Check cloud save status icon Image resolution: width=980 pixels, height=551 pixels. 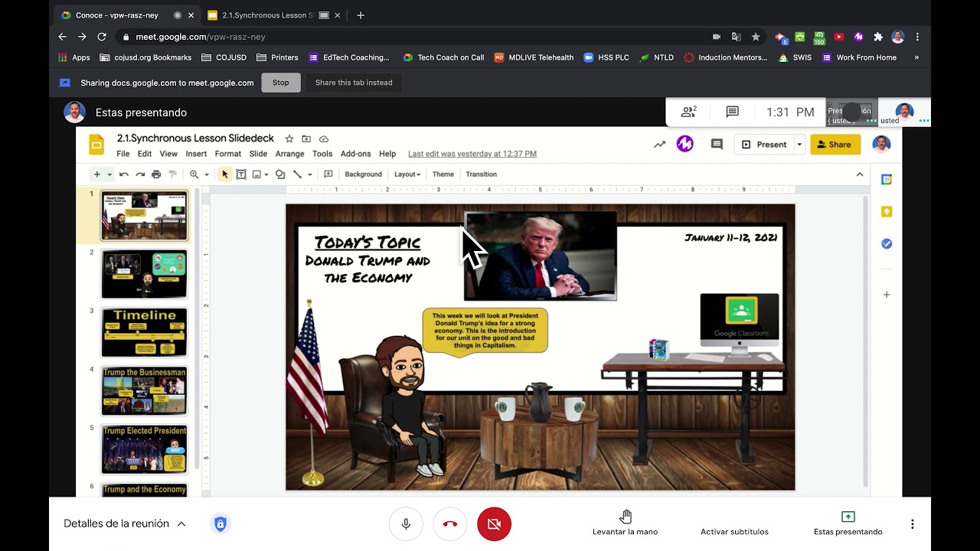[324, 139]
